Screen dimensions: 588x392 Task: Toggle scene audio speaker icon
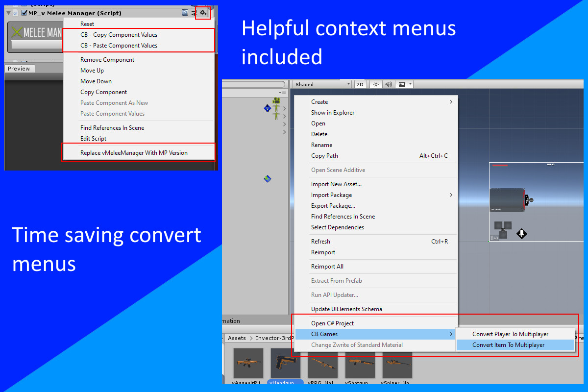click(x=389, y=84)
